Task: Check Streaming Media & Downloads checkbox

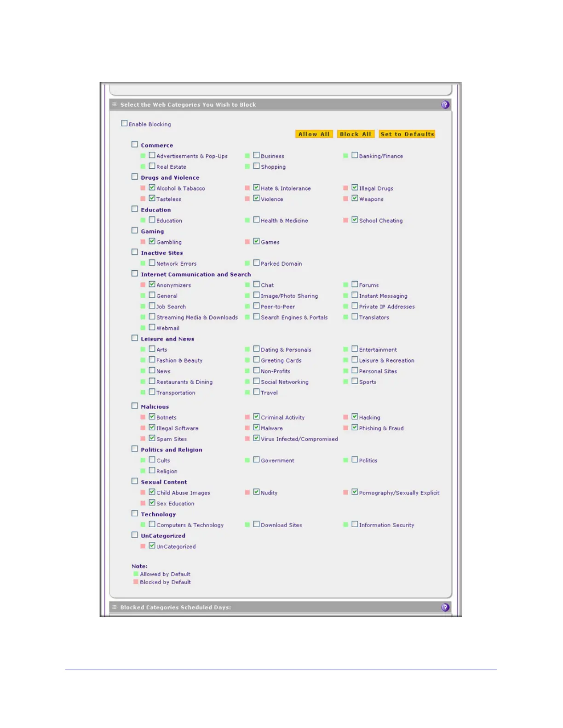Action: pos(152,317)
